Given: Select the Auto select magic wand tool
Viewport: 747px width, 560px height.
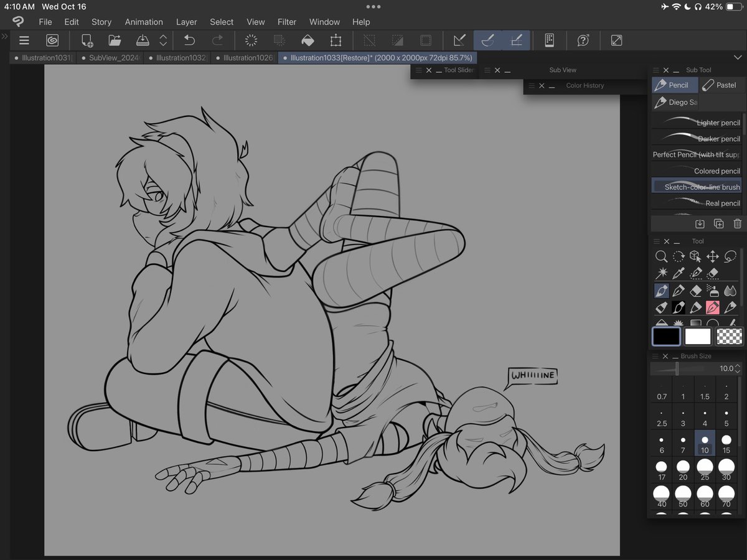Looking at the screenshot, I should (x=661, y=273).
